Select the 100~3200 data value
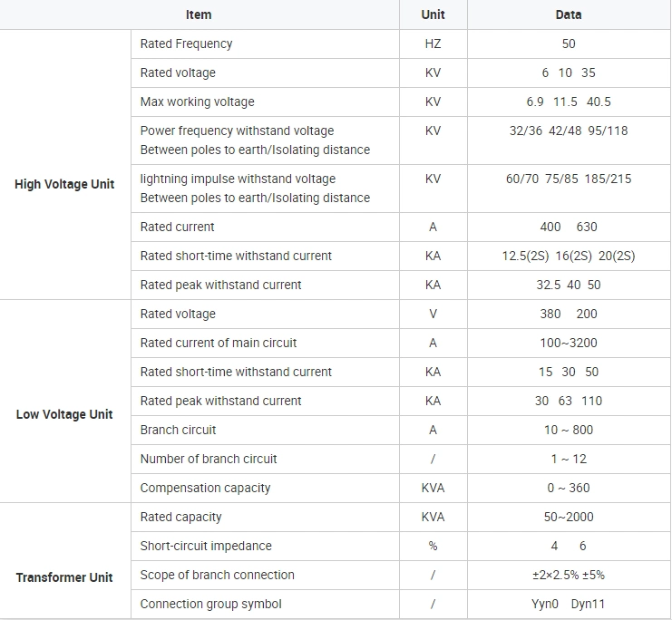Image resolution: width=672 pixels, height=620 pixels. [569, 343]
